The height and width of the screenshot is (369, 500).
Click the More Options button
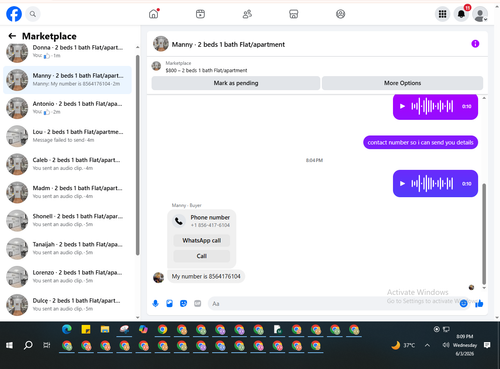click(402, 83)
